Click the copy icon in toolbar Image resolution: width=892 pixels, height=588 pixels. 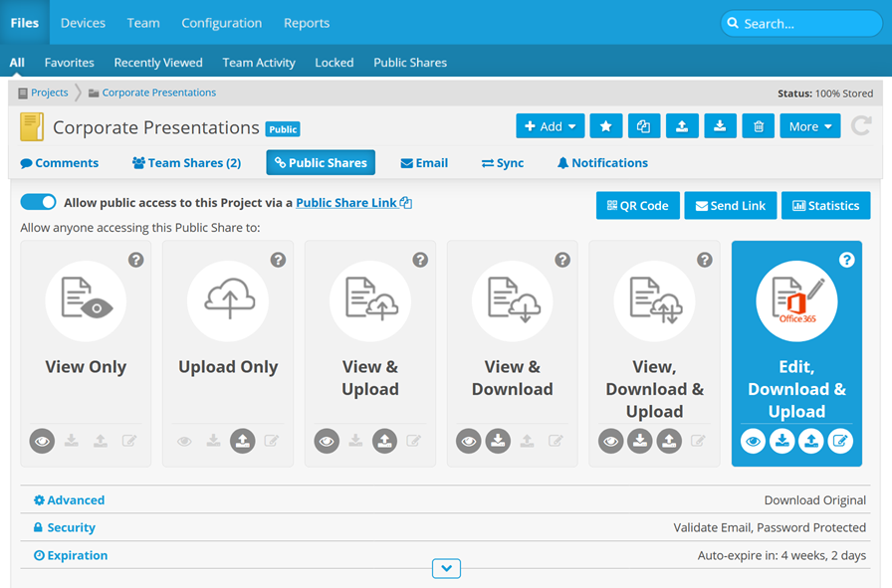pos(644,126)
